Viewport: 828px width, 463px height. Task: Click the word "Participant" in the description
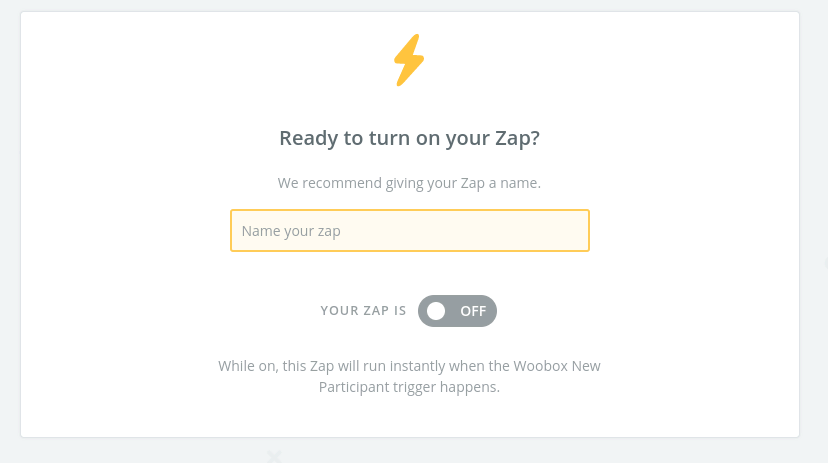tap(353, 387)
